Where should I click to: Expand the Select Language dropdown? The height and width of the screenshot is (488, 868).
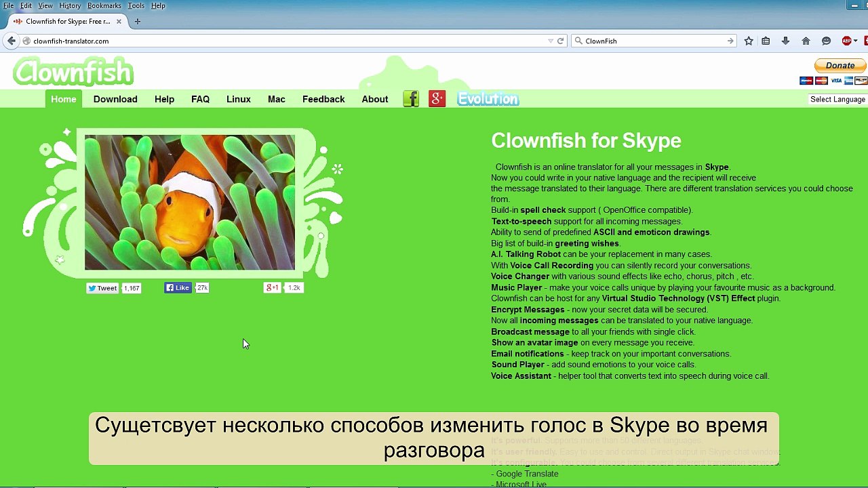838,99
